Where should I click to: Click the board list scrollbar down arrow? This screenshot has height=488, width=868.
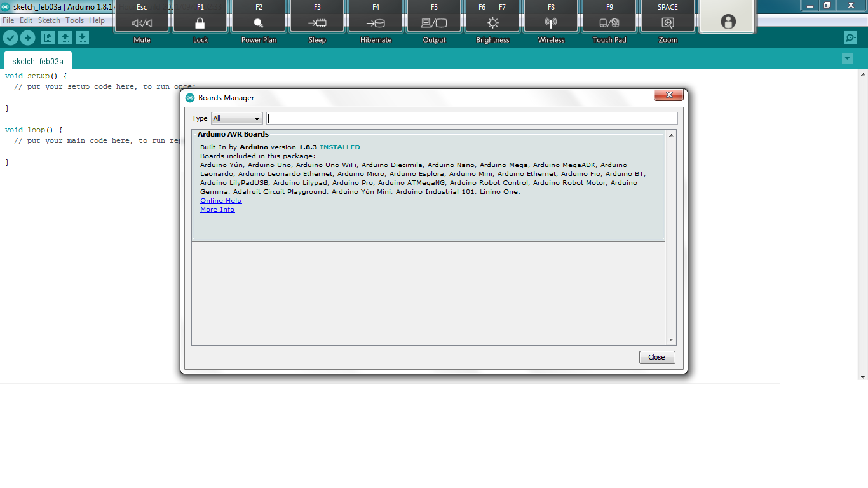coord(671,340)
